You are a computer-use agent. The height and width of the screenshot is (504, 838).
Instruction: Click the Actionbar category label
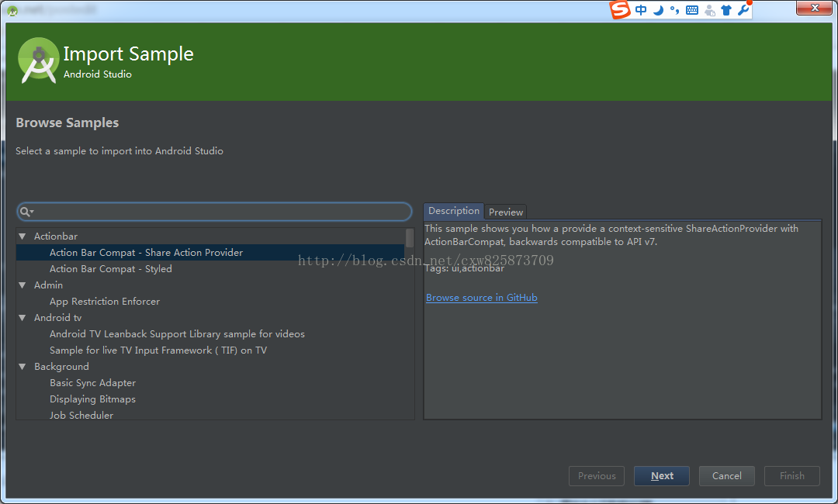[56, 236]
